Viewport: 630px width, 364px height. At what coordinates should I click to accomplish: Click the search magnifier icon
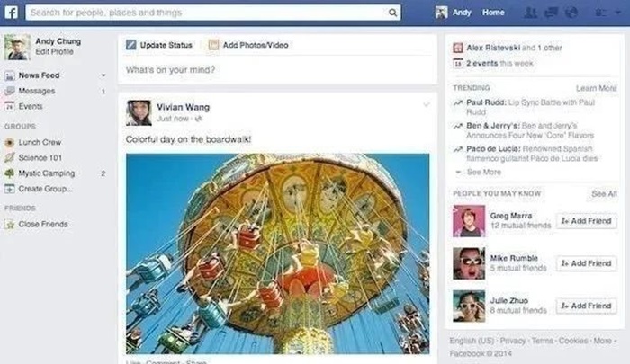click(392, 13)
